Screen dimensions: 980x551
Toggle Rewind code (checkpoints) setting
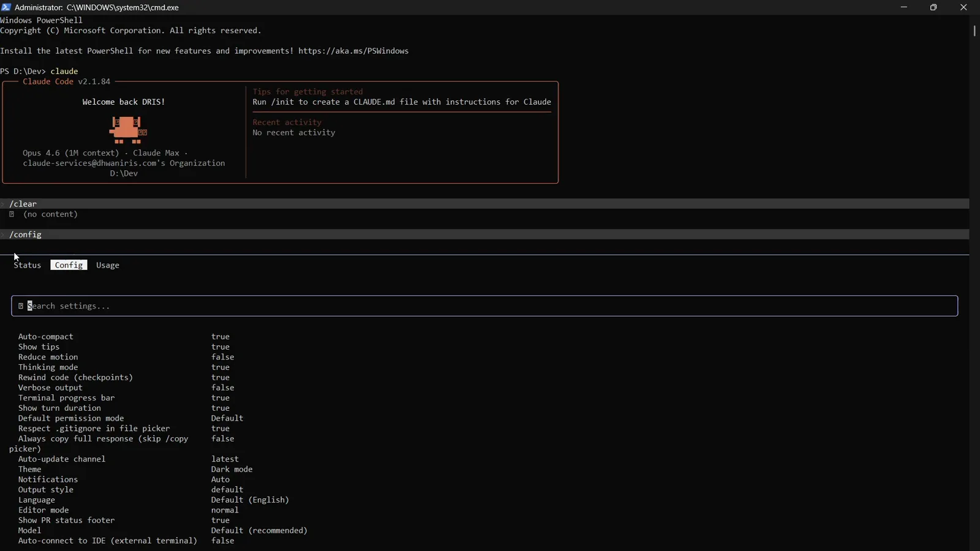pos(124,378)
